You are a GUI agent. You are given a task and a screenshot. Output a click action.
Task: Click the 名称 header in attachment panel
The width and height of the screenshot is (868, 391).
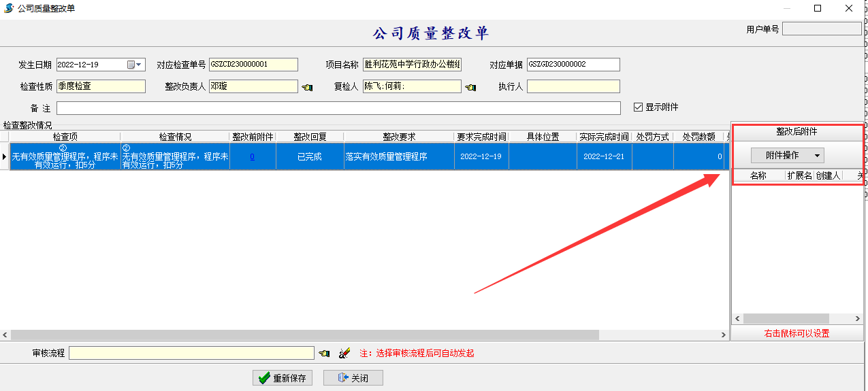pos(758,175)
